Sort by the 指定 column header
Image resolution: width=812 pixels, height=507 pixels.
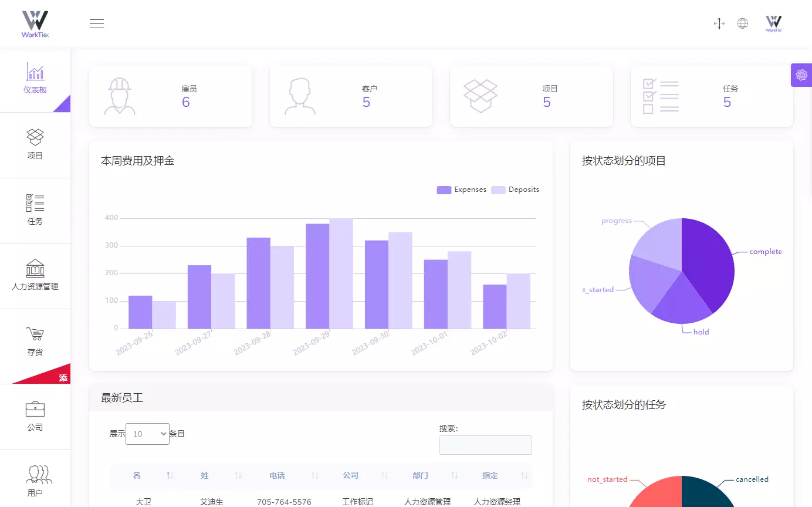(x=499, y=475)
